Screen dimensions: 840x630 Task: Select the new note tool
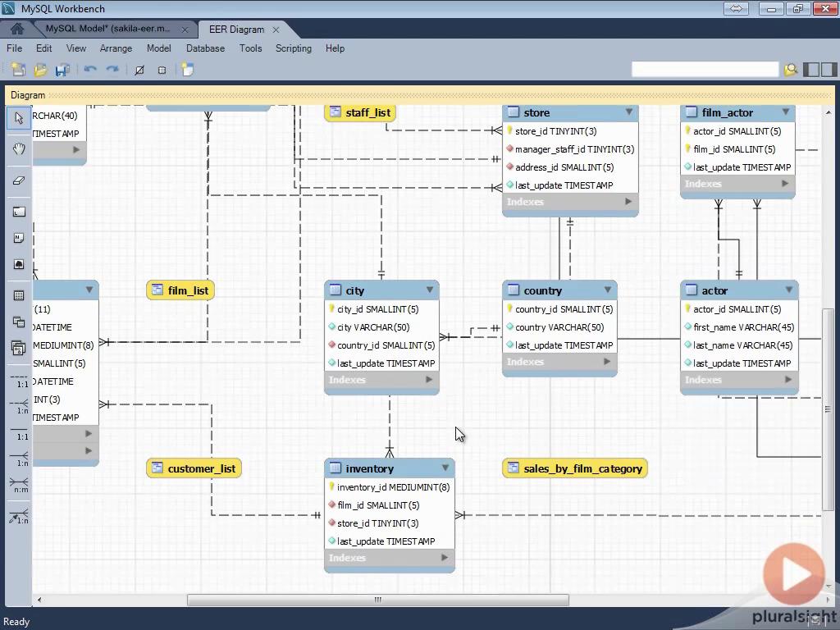coord(19,238)
